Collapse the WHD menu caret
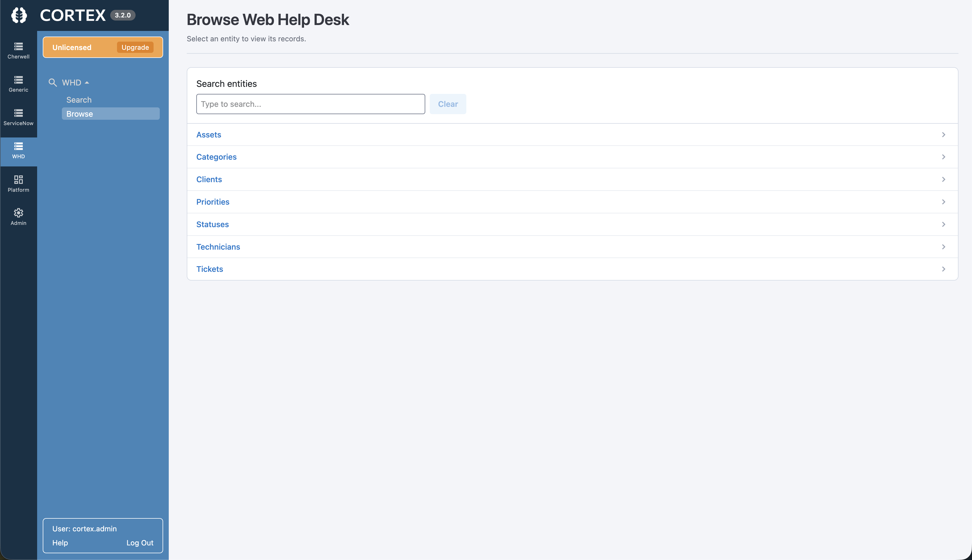This screenshot has width=972, height=560. (87, 83)
